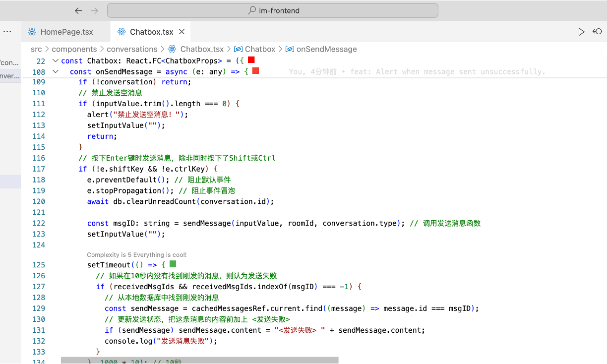Click the alert("禁止发送空消息!") call

tap(138, 115)
